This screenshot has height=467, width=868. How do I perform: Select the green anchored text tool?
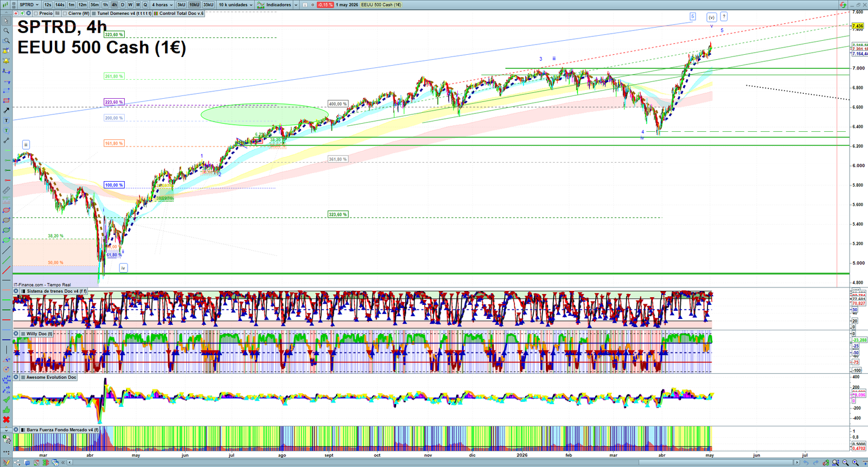6,130
